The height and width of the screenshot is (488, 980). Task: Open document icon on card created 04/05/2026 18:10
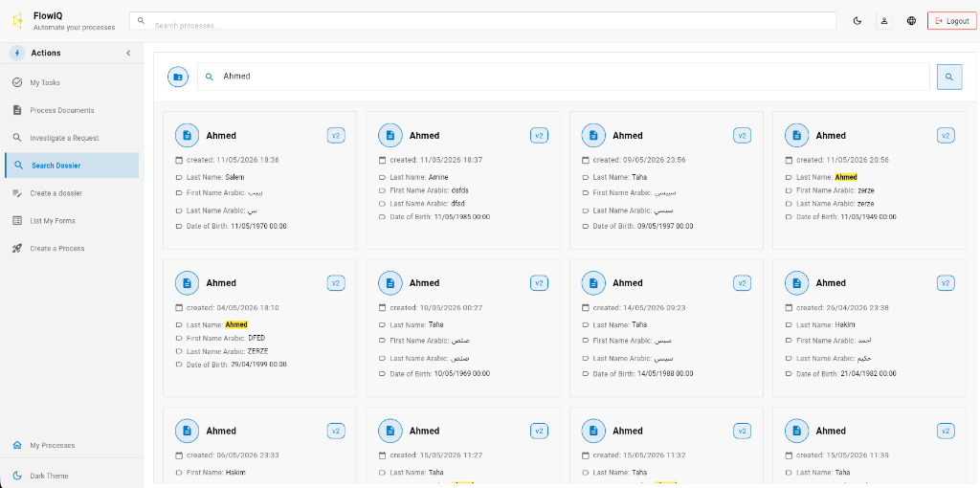coord(187,283)
